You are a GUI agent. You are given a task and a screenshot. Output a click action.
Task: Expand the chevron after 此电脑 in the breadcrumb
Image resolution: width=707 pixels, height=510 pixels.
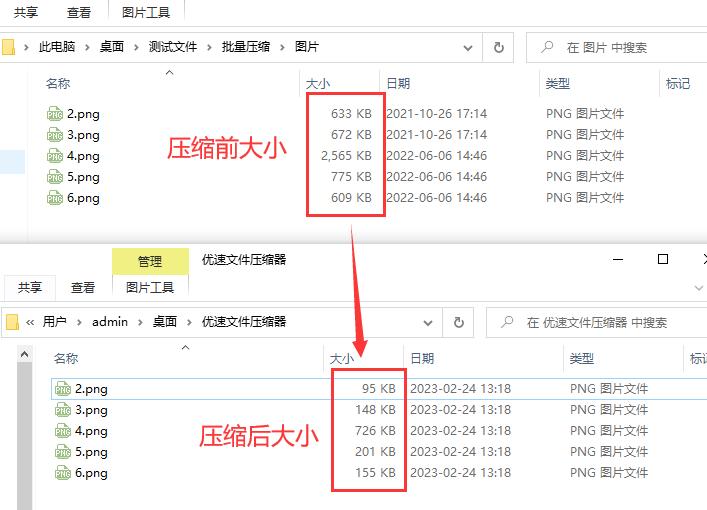[87, 47]
